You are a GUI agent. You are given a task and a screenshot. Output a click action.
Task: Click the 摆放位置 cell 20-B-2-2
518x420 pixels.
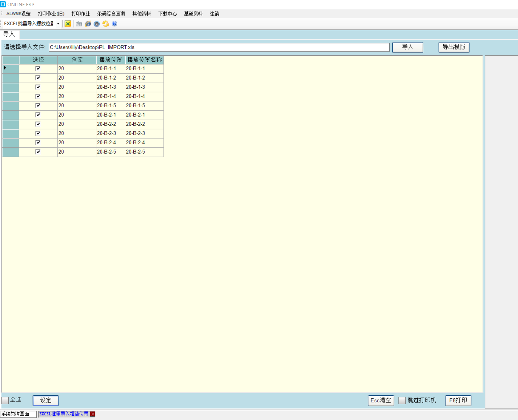pyautogui.click(x=111, y=124)
